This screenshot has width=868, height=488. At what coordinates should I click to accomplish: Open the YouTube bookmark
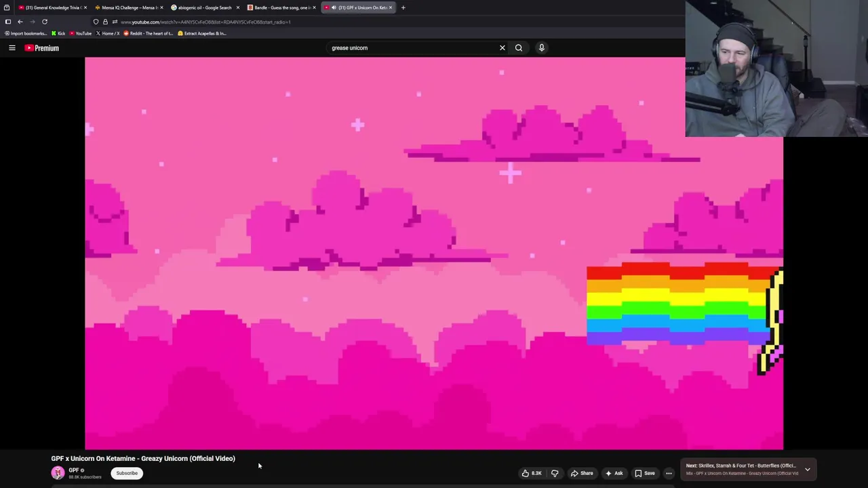(x=81, y=33)
